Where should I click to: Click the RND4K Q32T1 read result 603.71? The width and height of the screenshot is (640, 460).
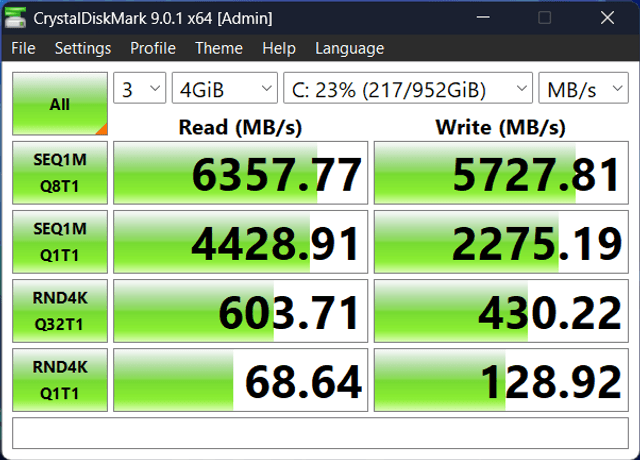point(240,311)
